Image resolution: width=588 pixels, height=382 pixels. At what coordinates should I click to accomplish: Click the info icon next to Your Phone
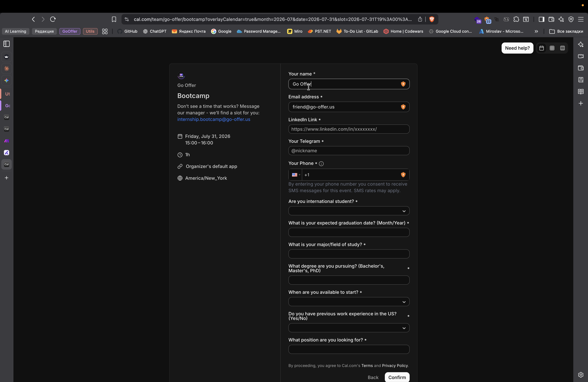[x=321, y=164]
